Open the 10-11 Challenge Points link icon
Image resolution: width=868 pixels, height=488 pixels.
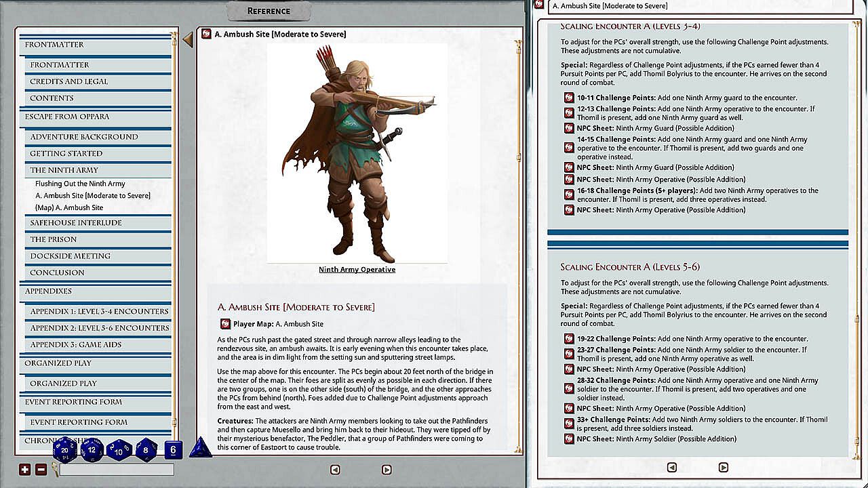(569, 98)
